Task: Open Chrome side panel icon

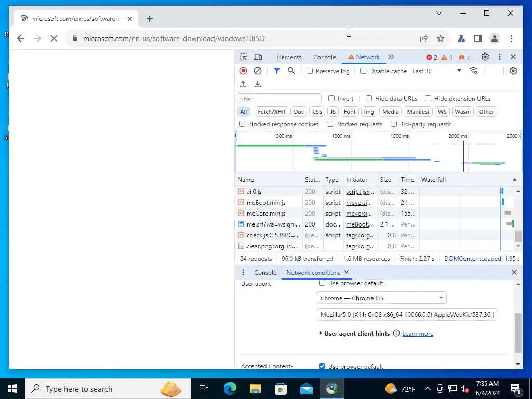Action: click(478, 38)
